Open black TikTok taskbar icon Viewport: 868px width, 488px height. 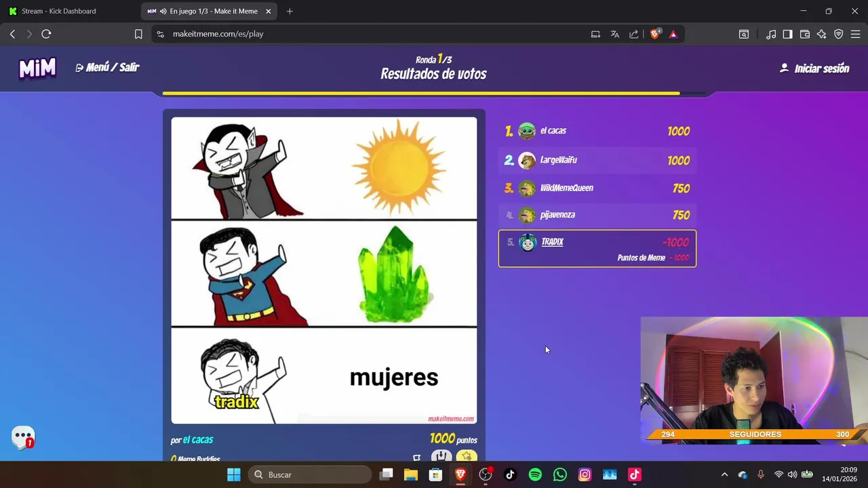pos(510,474)
